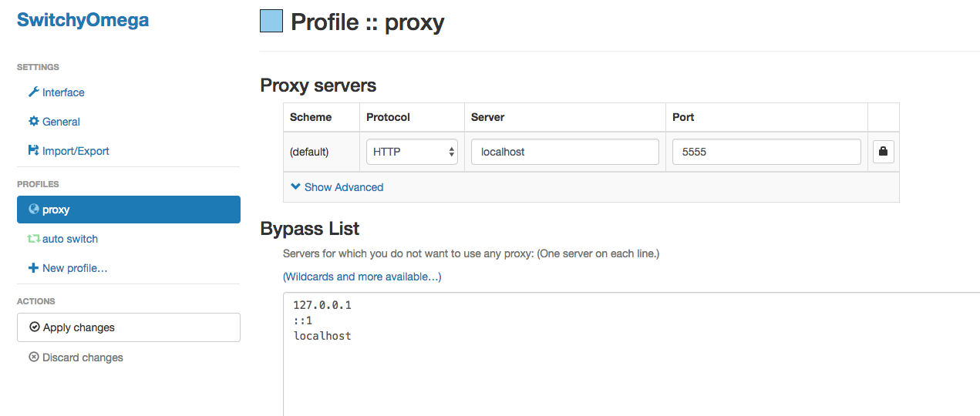The width and height of the screenshot is (980, 416).
Task: Expand Show Advanced proxy settings
Action: coord(337,187)
